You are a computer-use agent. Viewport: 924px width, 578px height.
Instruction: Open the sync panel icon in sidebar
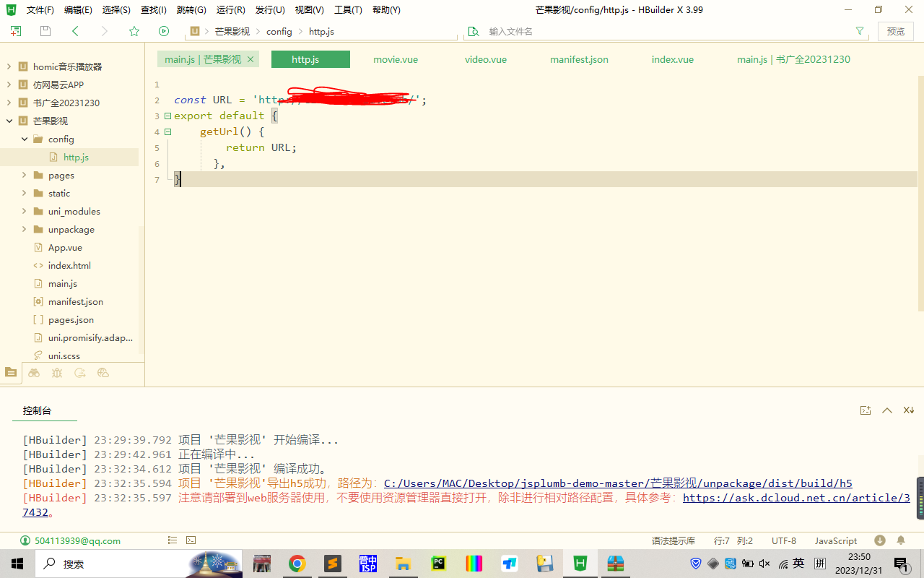pos(80,373)
